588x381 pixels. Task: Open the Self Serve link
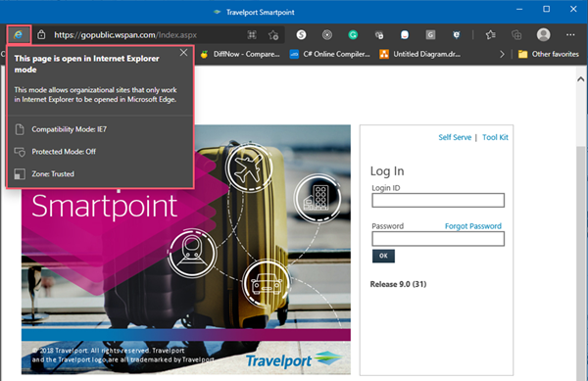[x=455, y=137]
